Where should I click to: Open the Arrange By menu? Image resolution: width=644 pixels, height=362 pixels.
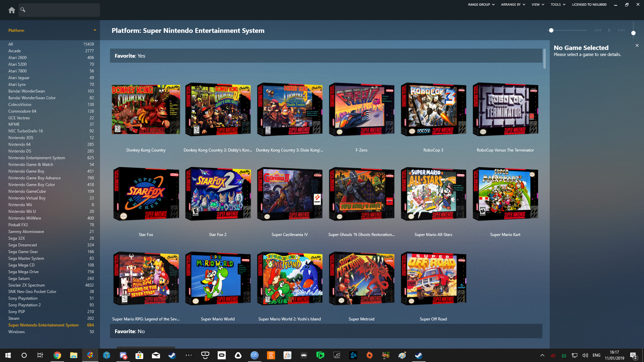[513, 5]
